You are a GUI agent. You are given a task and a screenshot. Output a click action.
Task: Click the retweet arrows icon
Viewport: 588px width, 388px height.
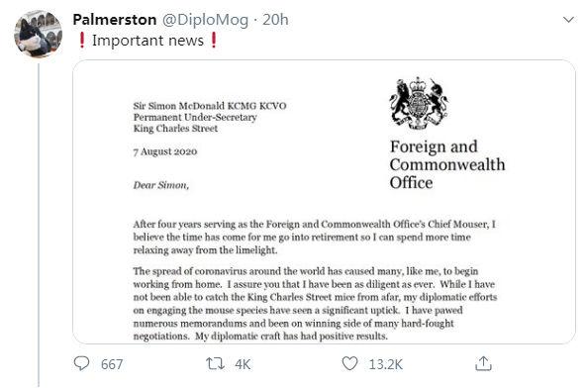pos(215,363)
